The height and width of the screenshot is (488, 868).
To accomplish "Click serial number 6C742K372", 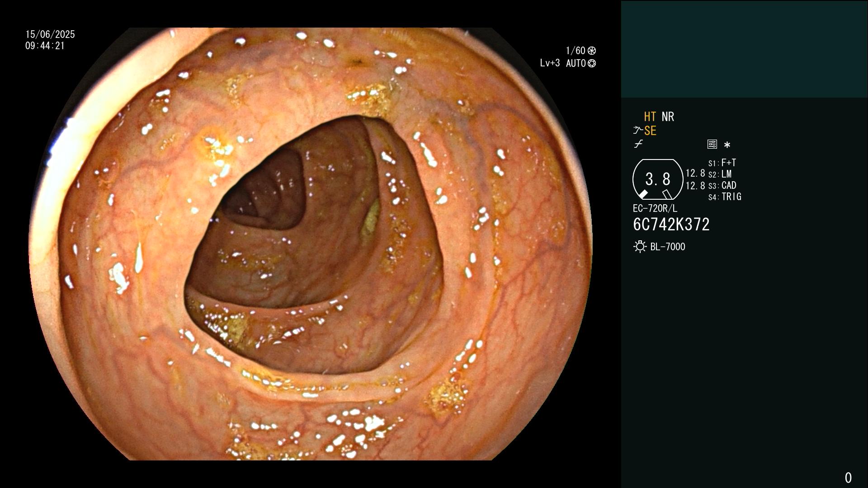I will coord(671,225).
